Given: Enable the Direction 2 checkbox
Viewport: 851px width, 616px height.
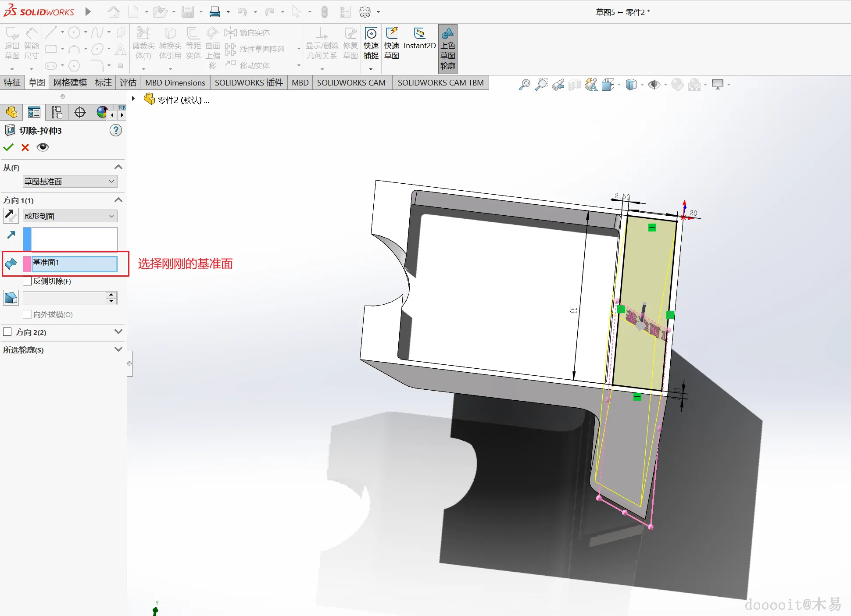Looking at the screenshot, I should 7,332.
